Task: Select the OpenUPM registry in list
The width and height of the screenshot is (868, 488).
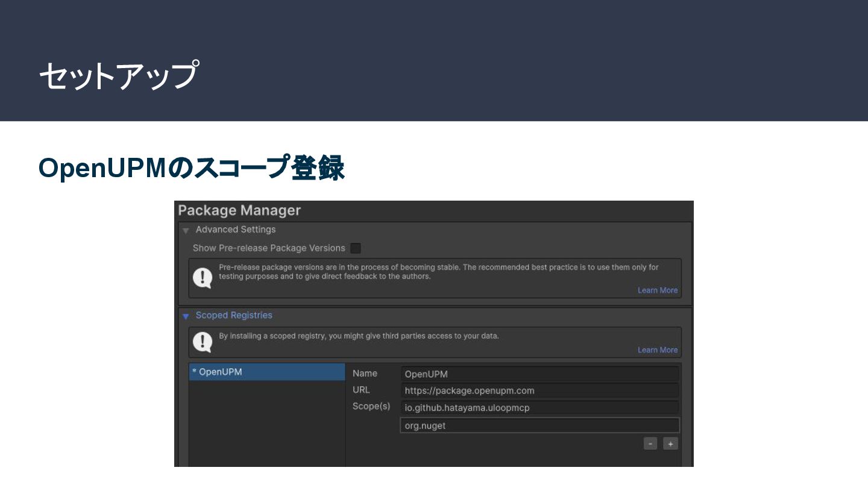Action: pos(267,372)
